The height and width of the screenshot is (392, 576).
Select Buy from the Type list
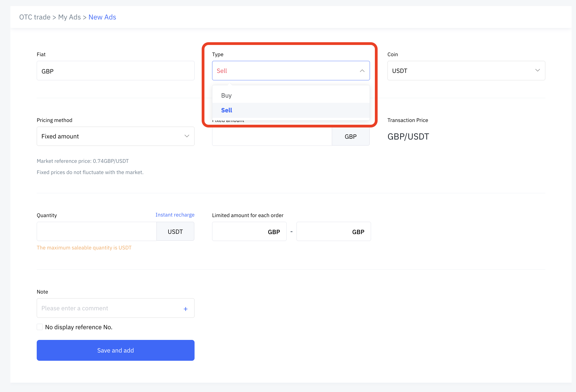tap(227, 96)
